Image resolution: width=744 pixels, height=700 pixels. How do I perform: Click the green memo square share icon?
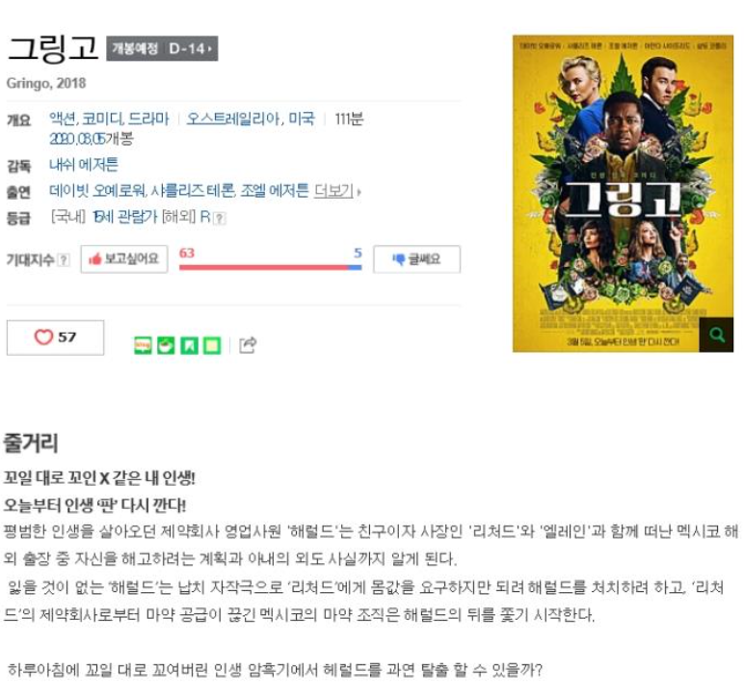tap(212, 345)
